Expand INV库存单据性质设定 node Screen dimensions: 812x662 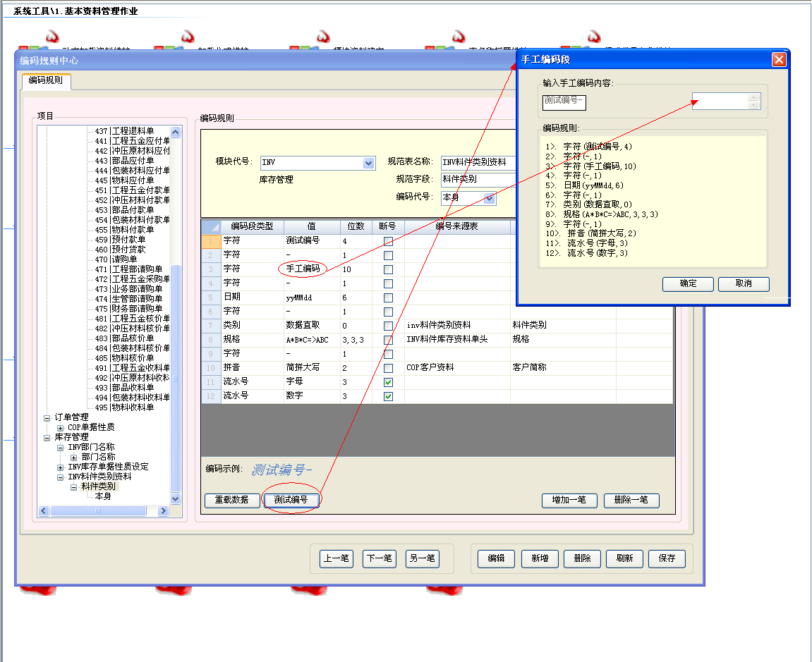[x=60, y=467]
